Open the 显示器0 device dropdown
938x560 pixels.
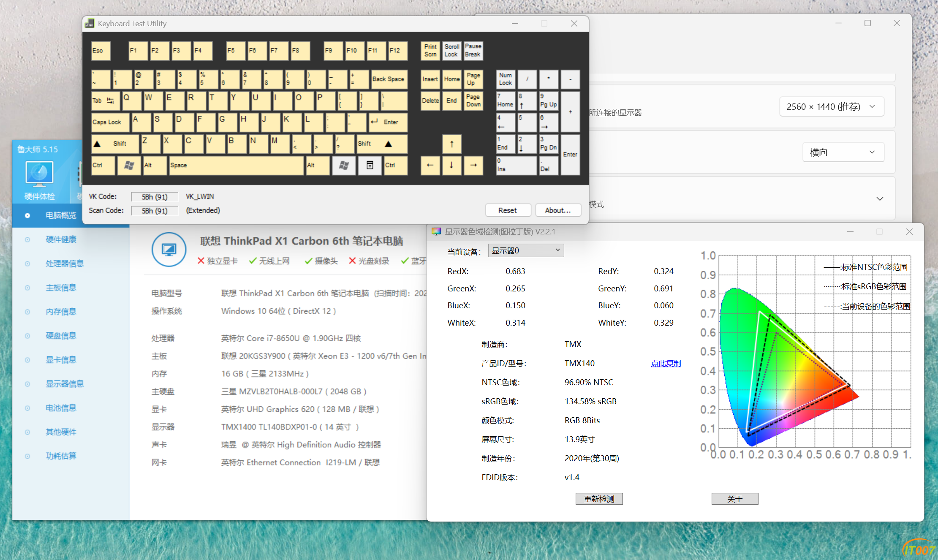526,250
